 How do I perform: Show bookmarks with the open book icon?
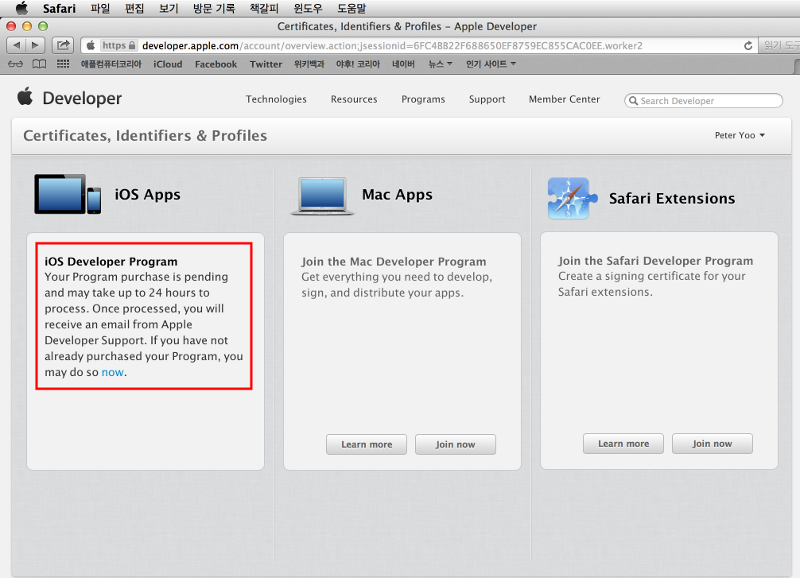[x=39, y=64]
